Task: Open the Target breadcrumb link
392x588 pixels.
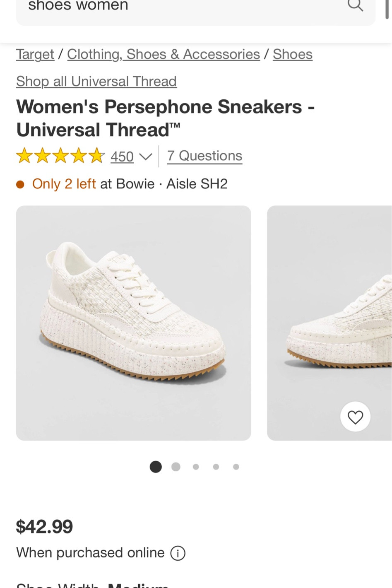Action: click(x=35, y=54)
